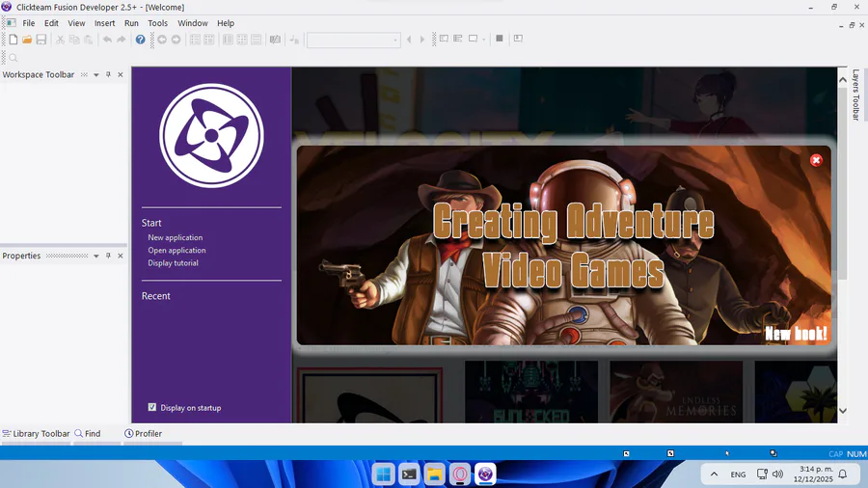Click the Display tutorial link
Image resolution: width=868 pixels, height=488 pixels.
(173, 263)
